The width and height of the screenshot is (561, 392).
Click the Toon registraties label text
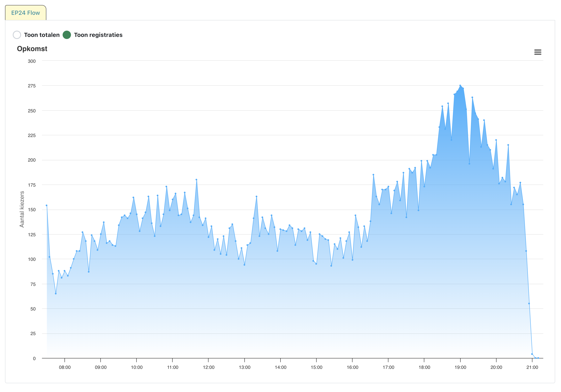coord(98,35)
